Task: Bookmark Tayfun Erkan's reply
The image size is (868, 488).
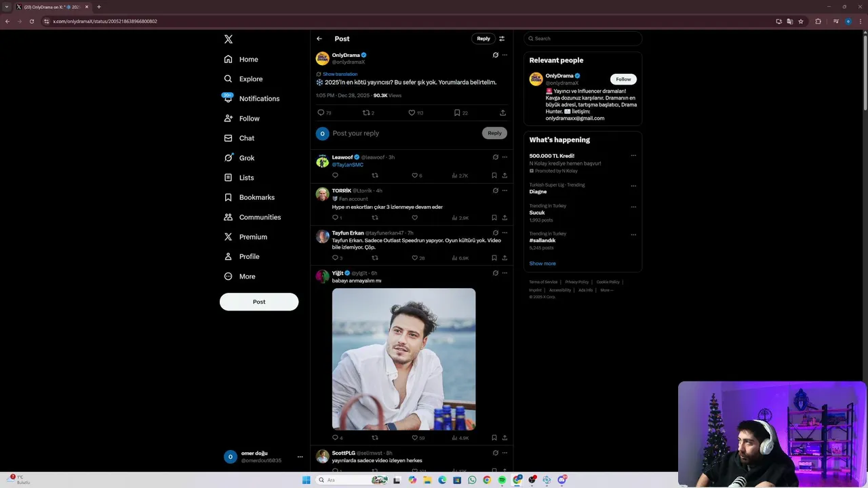Action: tap(494, 258)
